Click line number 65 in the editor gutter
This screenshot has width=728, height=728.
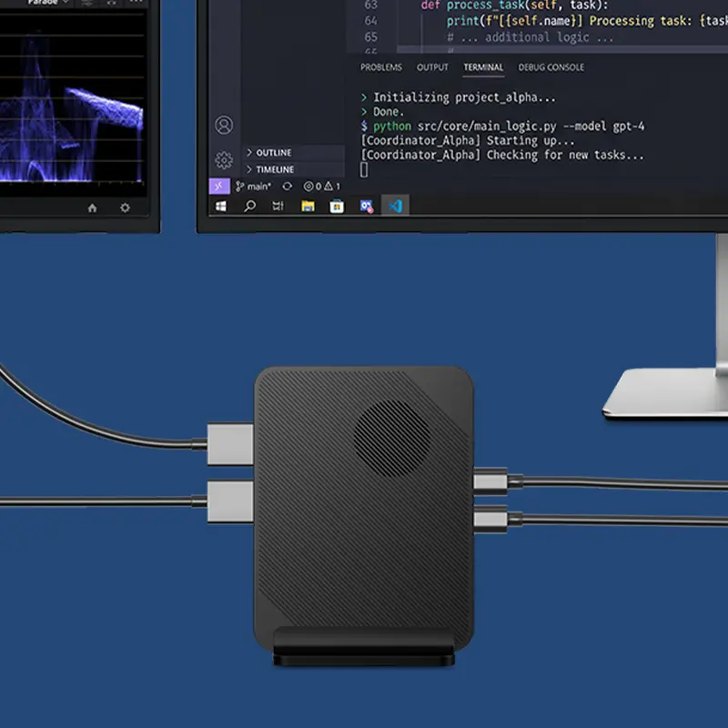371,37
